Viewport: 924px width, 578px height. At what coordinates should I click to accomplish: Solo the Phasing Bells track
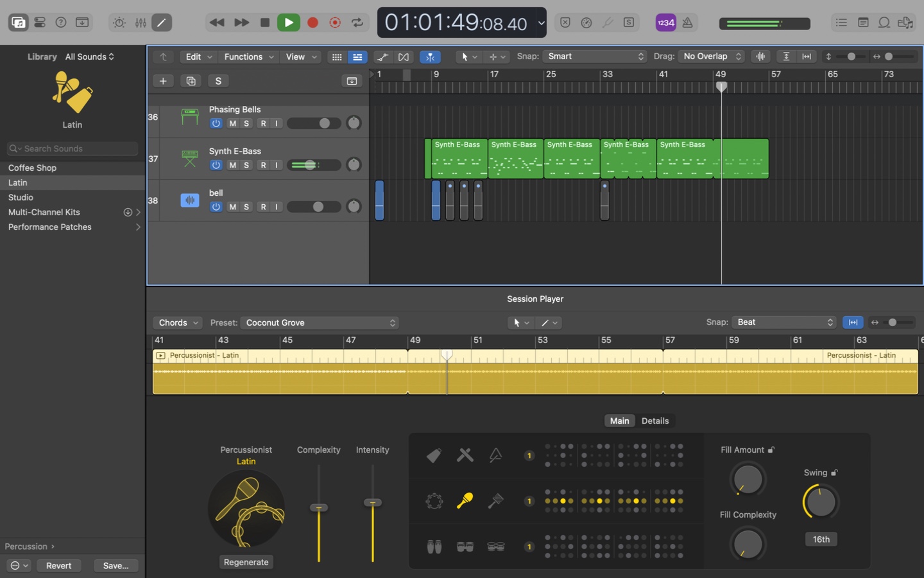pos(246,123)
